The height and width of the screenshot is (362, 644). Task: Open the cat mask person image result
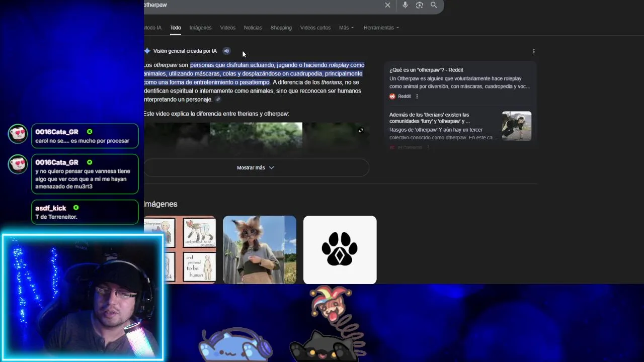(x=260, y=250)
